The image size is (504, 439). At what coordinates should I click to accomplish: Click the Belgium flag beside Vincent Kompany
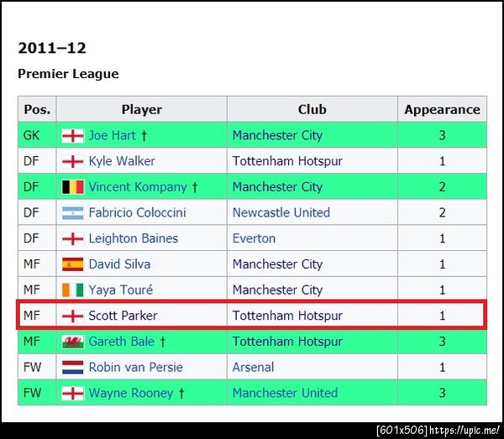pyautogui.click(x=73, y=187)
